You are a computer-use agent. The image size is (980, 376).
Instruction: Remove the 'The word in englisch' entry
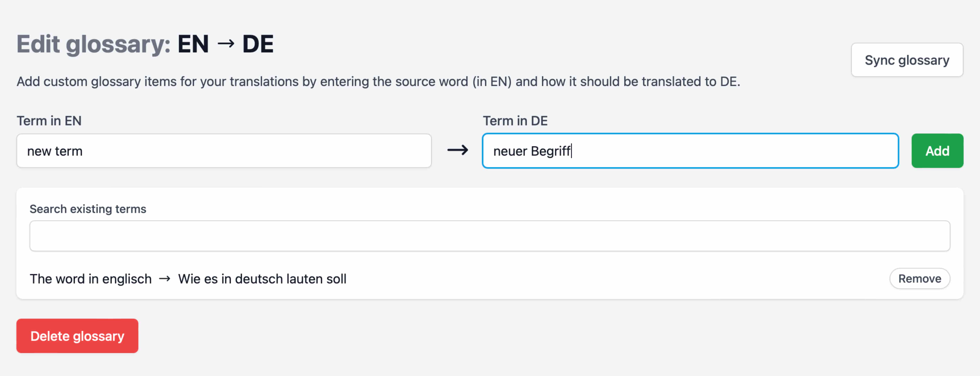[919, 278]
